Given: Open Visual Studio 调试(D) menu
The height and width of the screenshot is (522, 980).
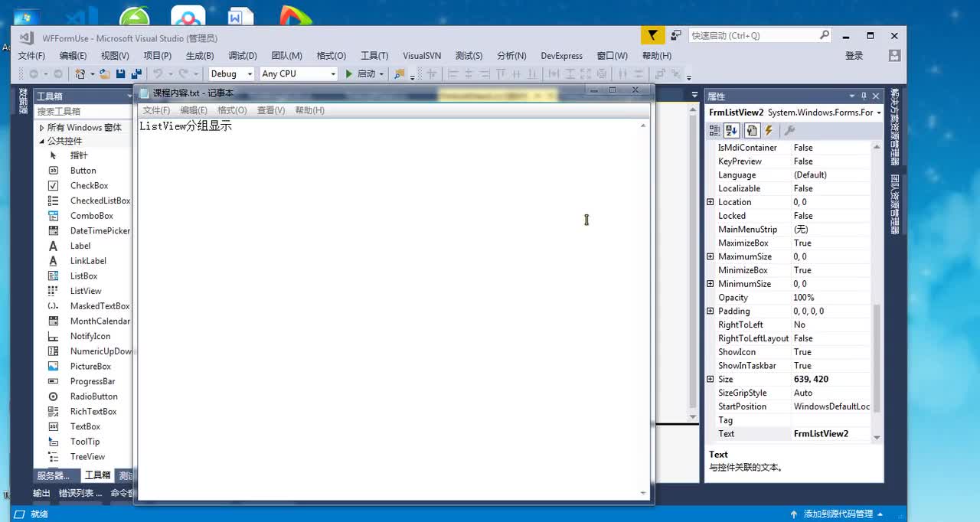Looking at the screenshot, I should (242, 56).
